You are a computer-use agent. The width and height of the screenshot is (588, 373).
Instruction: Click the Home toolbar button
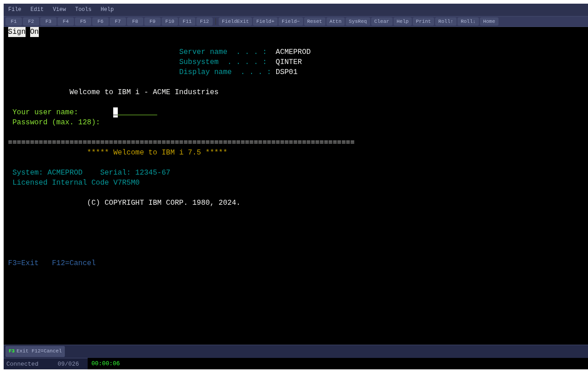pyautogui.click(x=489, y=21)
